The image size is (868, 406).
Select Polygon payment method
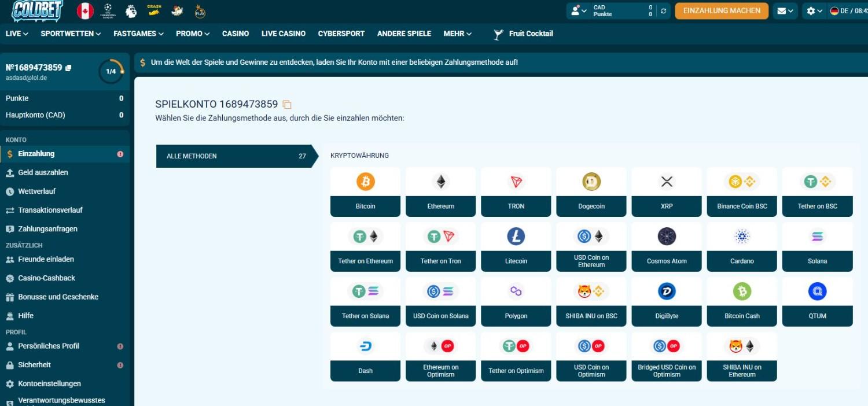[x=516, y=302]
